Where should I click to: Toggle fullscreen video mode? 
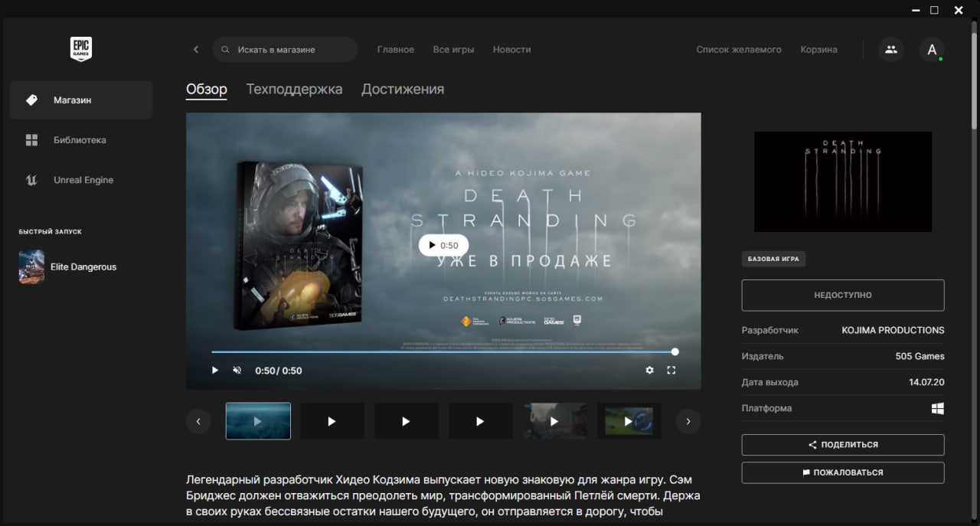(x=671, y=370)
